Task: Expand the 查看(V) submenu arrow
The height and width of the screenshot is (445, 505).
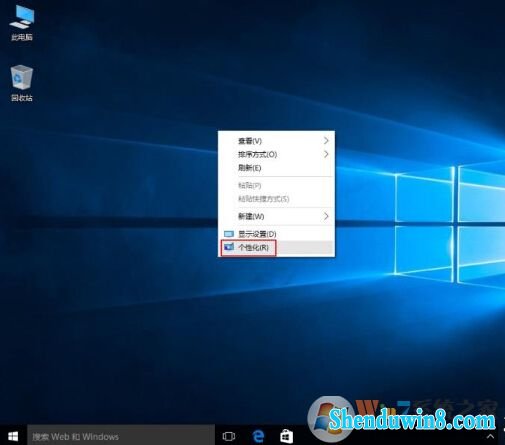Action: point(326,141)
